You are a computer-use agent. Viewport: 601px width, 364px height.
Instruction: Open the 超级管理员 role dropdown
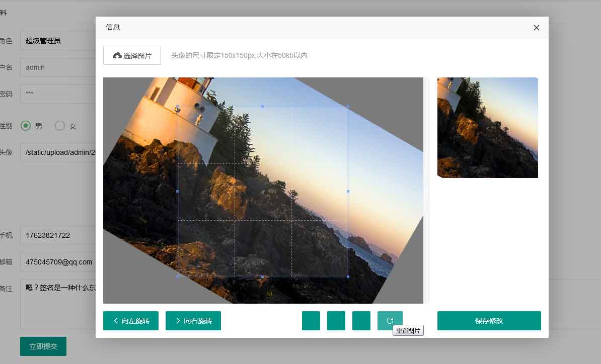click(58, 41)
